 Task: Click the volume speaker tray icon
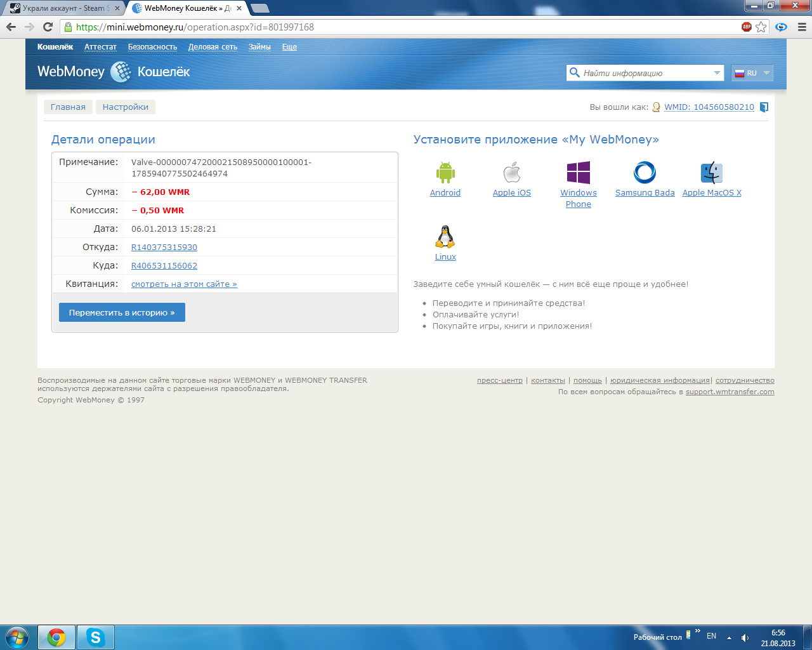745,637
